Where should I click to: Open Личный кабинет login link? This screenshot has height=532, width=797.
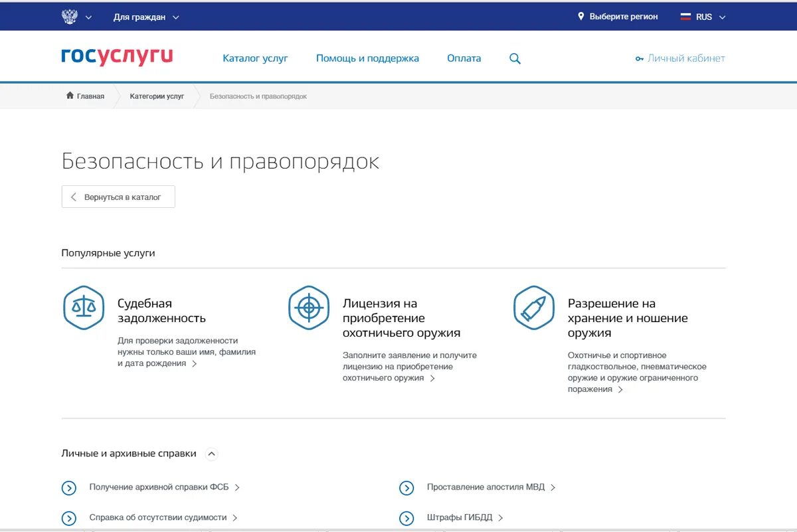click(686, 58)
